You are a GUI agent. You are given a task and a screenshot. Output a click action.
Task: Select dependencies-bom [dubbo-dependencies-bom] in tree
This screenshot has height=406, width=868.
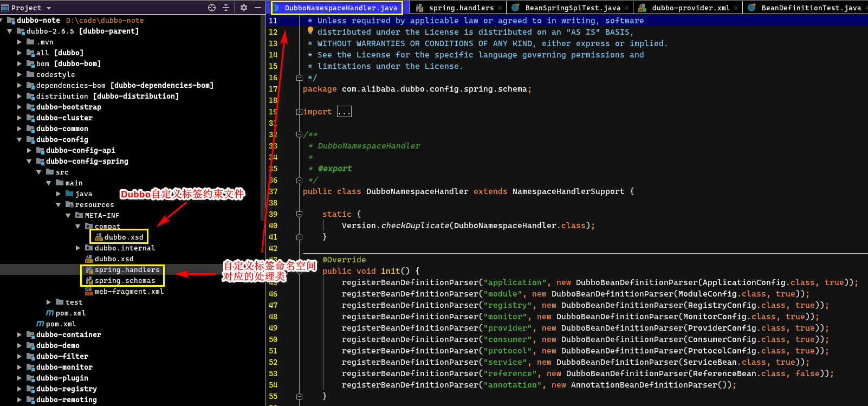(x=125, y=85)
